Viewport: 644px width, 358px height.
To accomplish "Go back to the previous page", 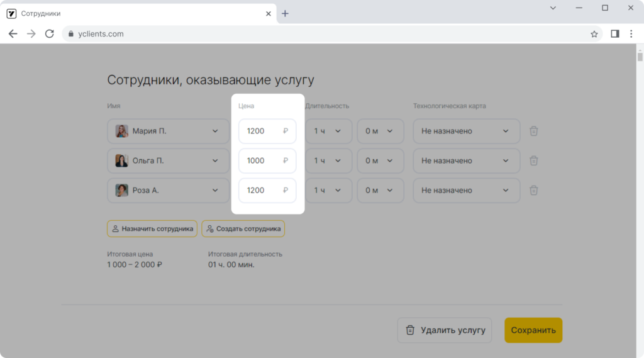I will 13,34.
